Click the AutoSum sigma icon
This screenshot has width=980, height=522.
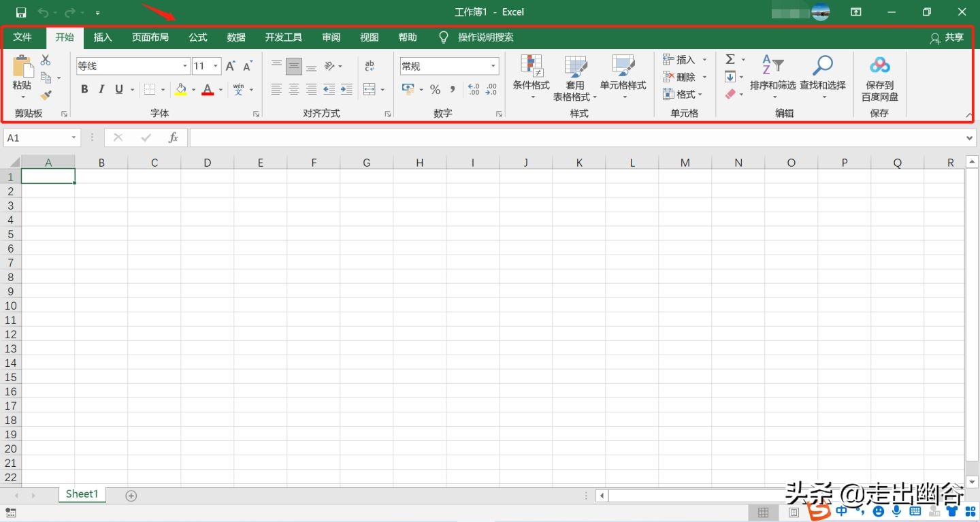(730, 59)
